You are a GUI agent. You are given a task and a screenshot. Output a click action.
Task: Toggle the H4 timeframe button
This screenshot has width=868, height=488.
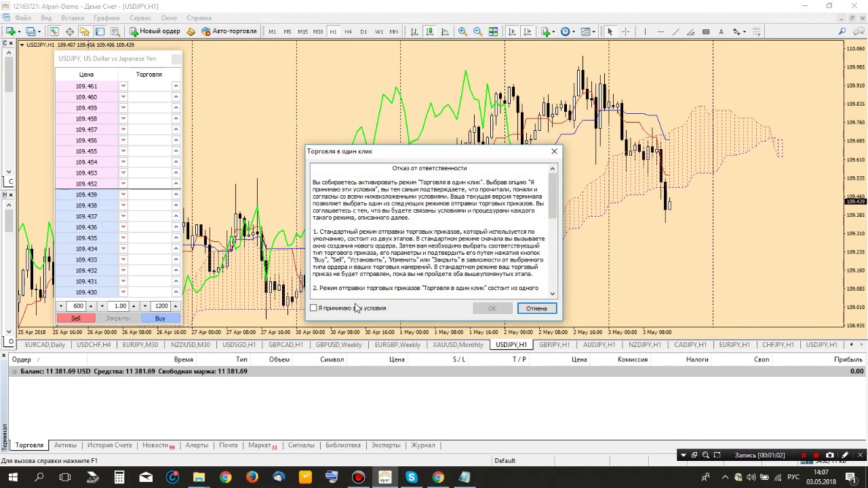348,31
